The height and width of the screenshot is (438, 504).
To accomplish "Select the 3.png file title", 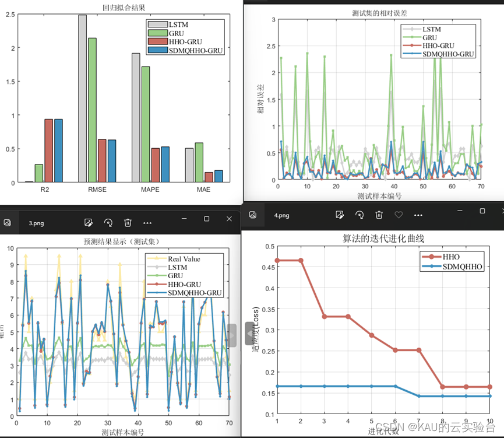I will pyautogui.click(x=36, y=223).
